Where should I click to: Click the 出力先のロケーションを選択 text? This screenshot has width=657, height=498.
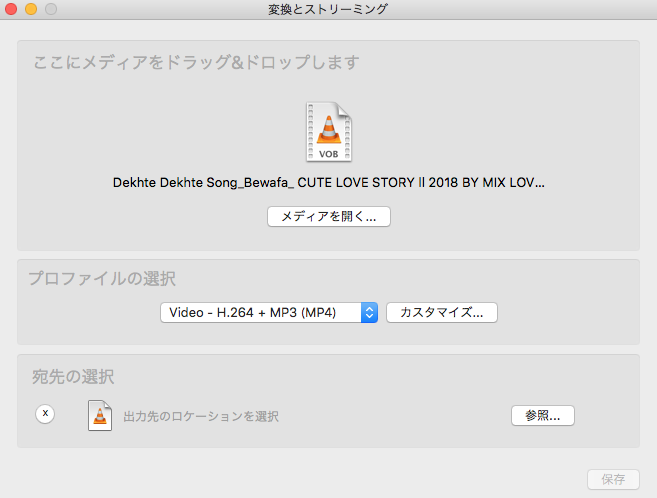coord(201,416)
